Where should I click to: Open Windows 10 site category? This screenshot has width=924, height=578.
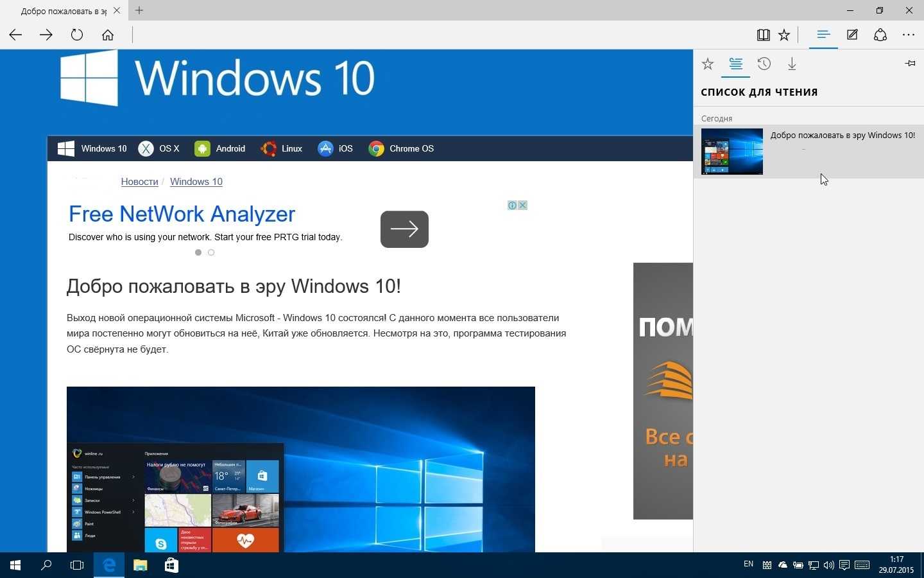(92, 148)
